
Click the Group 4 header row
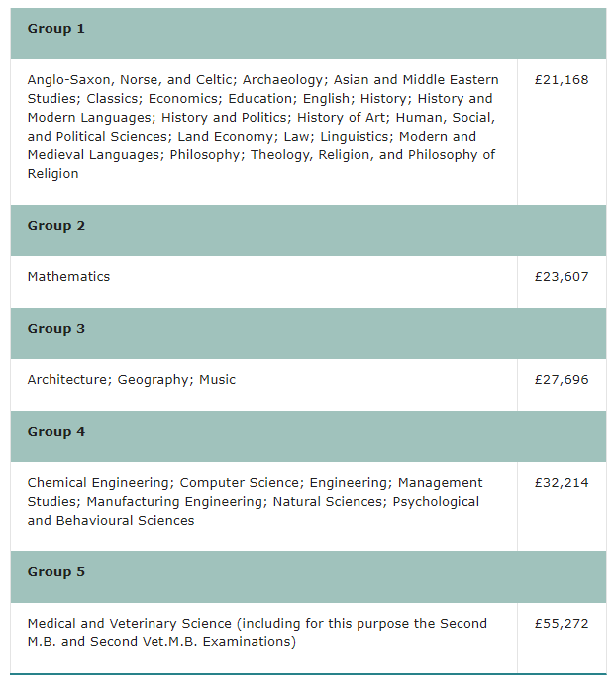click(308, 436)
